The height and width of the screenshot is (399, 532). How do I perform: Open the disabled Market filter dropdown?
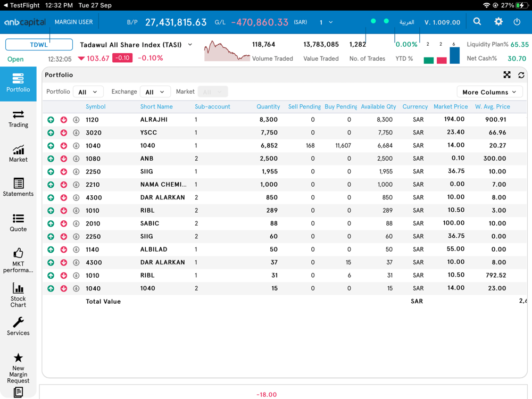coord(212,92)
